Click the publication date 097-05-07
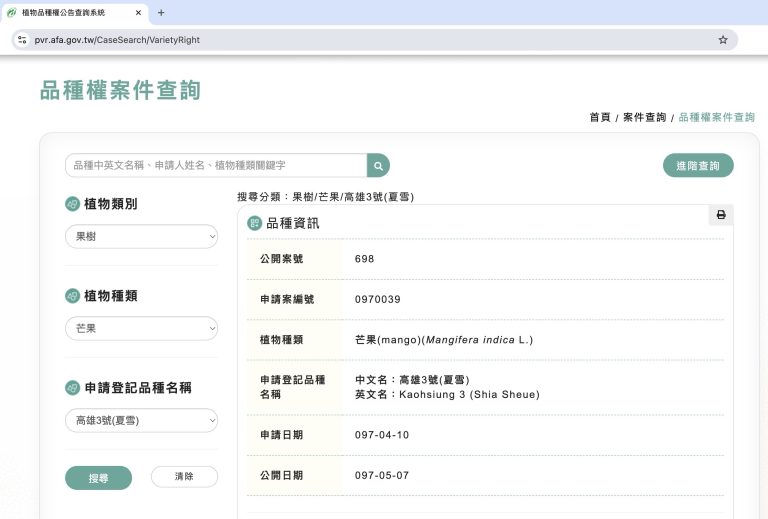Image resolution: width=768 pixels, height=519 pixels. pos(382,475)
